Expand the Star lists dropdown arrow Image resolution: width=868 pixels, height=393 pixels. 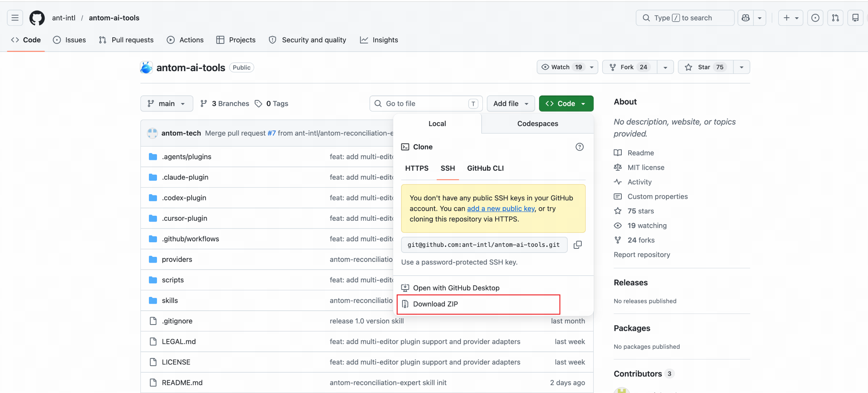(741, 67)
